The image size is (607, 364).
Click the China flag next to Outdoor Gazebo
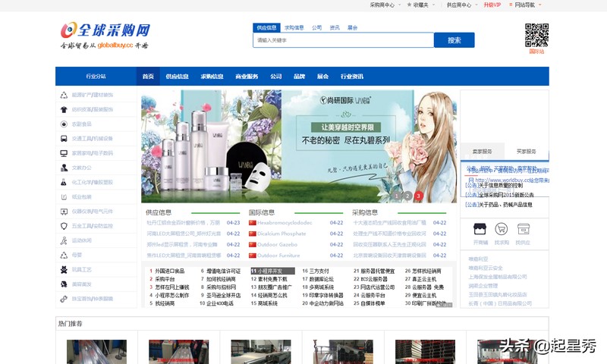(253, 244)
